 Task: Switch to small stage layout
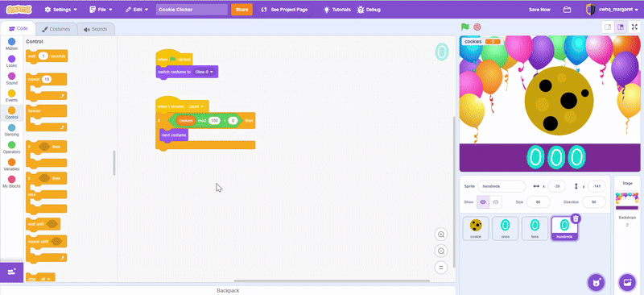[x=608, y=27]
